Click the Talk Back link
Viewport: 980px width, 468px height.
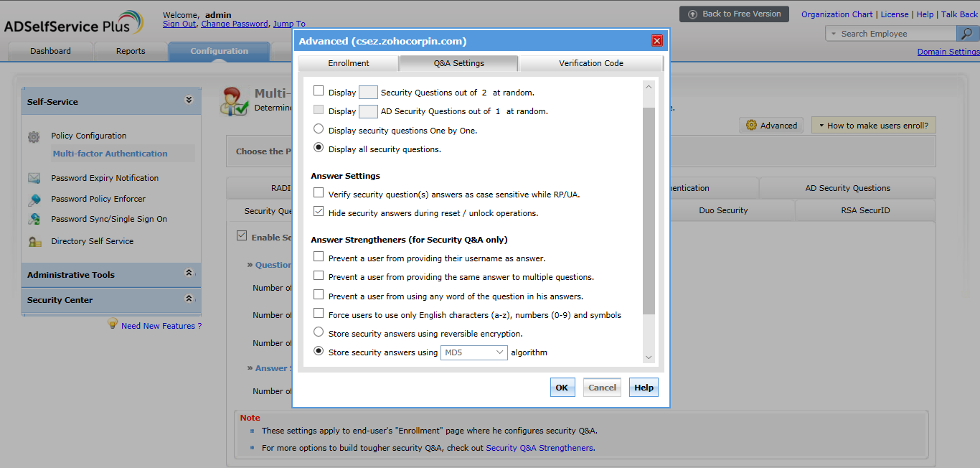pyautogui.click(x=959, y=14)
